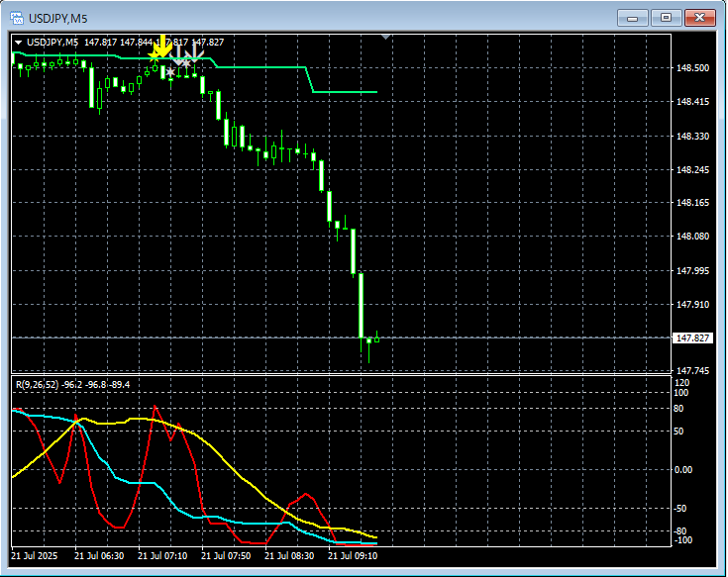
Task: Click the 0.00 level on indicator scale
Action: [685, 469]
